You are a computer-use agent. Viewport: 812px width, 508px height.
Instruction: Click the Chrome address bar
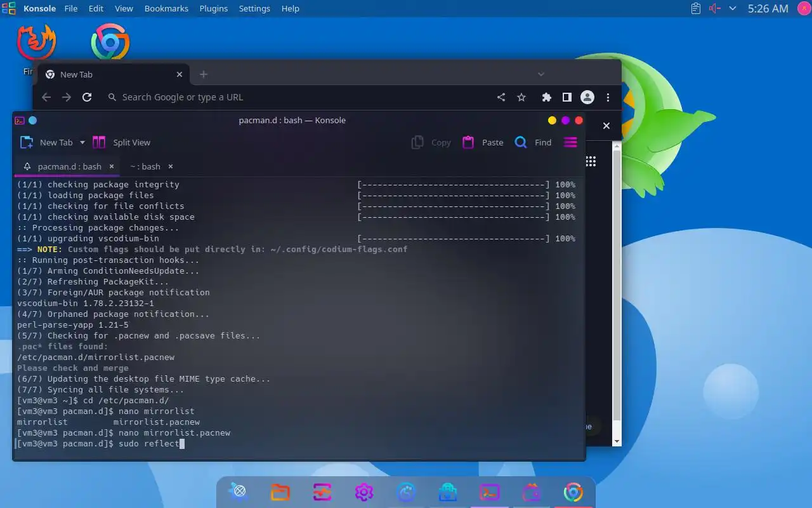(298, 97)
